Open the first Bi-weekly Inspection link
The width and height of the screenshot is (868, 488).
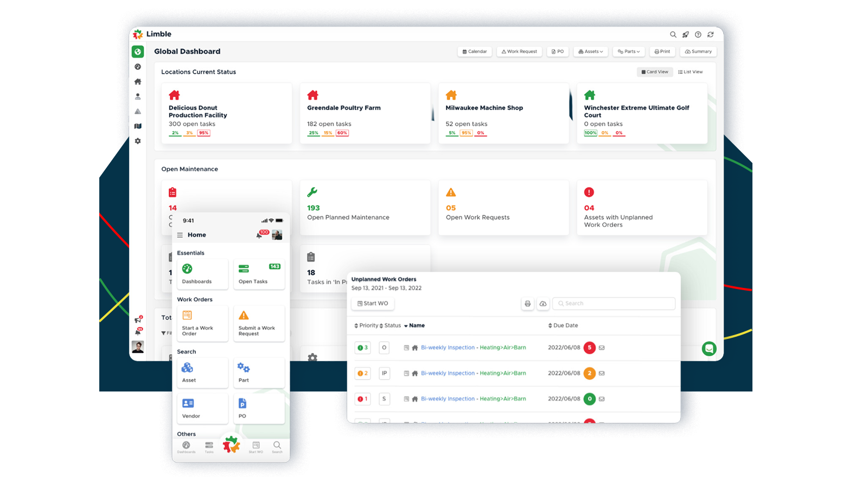coord(448,348)
